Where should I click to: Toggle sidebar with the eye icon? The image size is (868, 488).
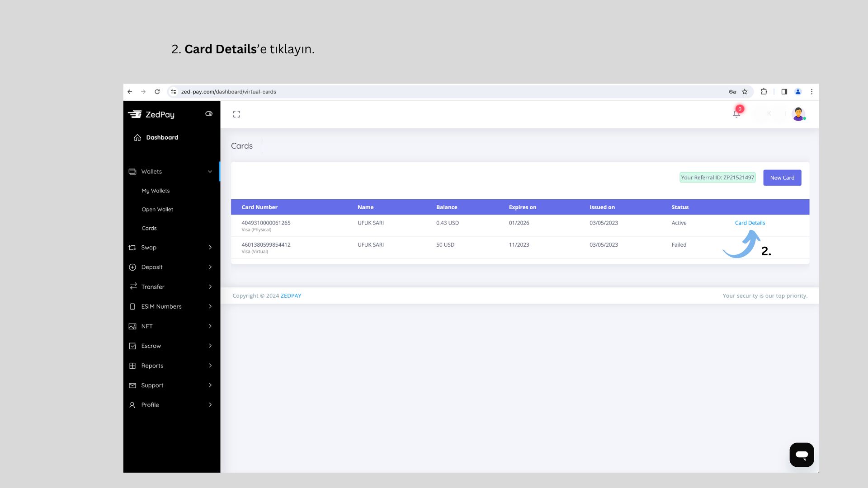point(209,114)
